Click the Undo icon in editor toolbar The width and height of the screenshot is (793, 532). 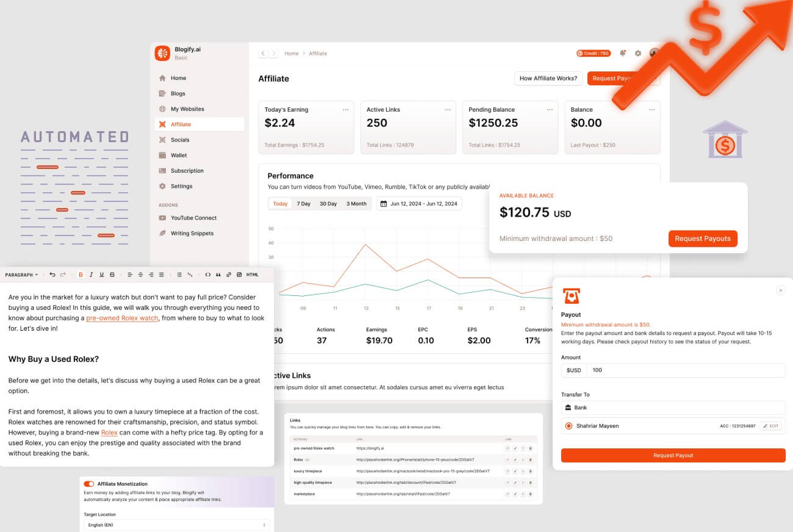click(52, 275)
